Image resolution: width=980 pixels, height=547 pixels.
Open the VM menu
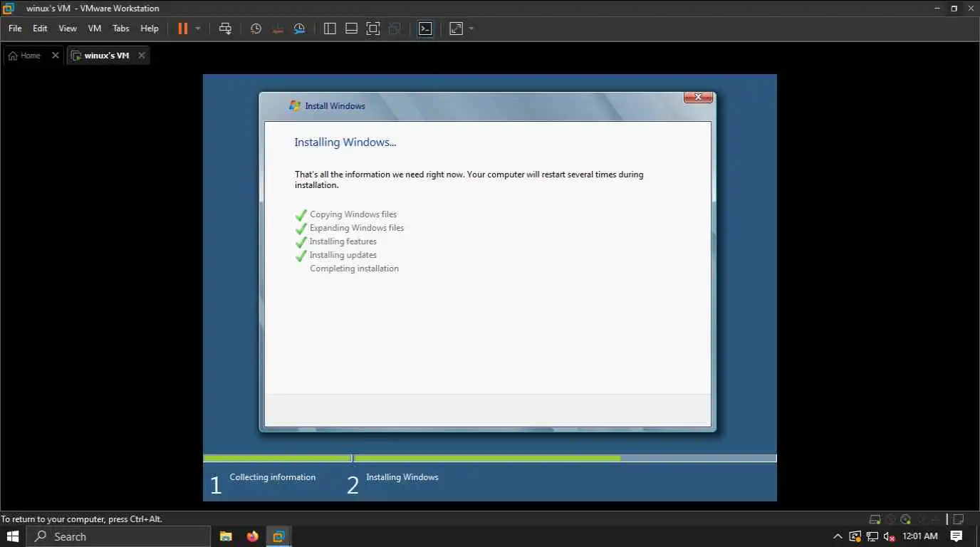[x=95, y=28]
